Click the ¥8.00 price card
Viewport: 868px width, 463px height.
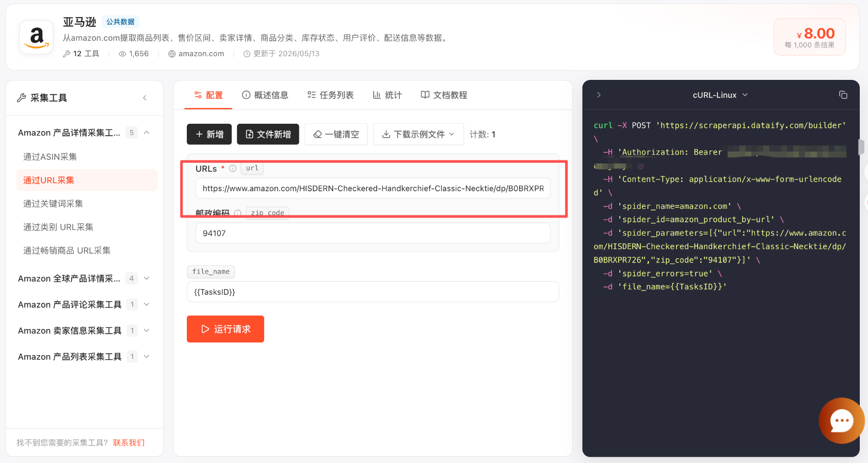809,37
